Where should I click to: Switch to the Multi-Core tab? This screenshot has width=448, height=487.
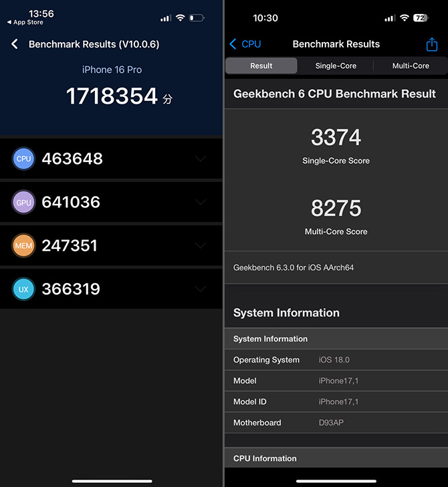(411, 66)
